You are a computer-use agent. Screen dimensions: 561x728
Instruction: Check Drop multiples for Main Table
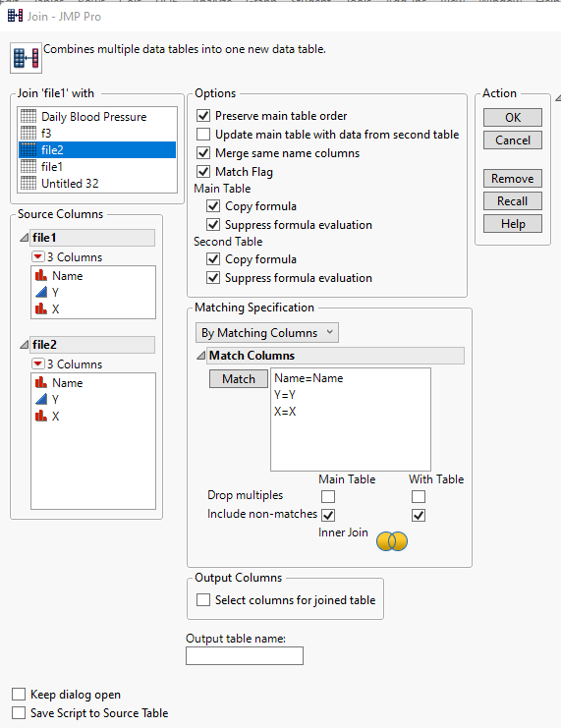(x=328, y=497)
